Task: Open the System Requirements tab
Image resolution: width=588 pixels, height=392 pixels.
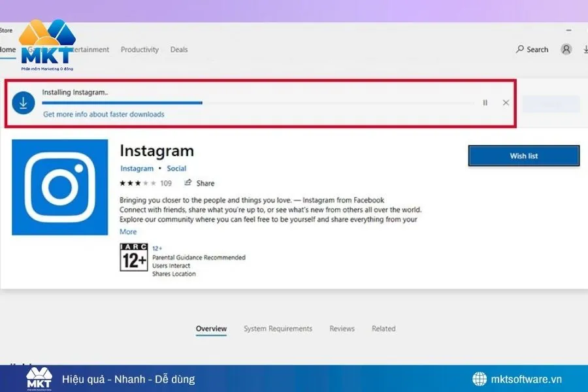Action: click(x=278, y=329)
